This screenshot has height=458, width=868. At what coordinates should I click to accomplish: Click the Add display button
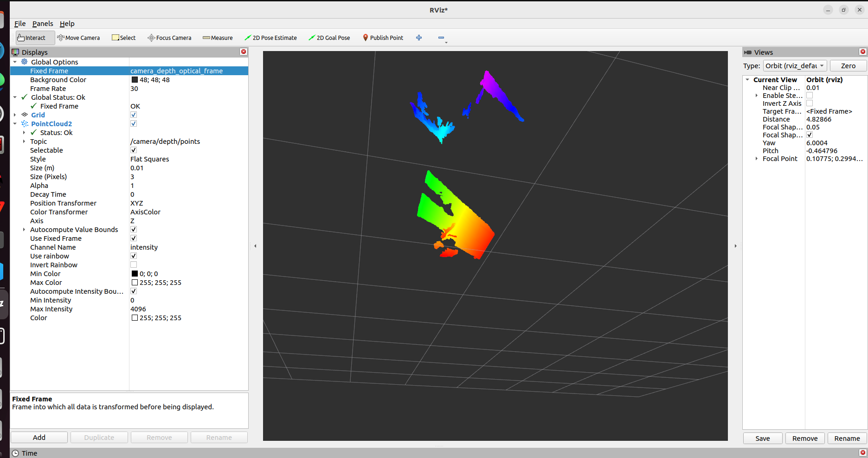pos(39,437)
